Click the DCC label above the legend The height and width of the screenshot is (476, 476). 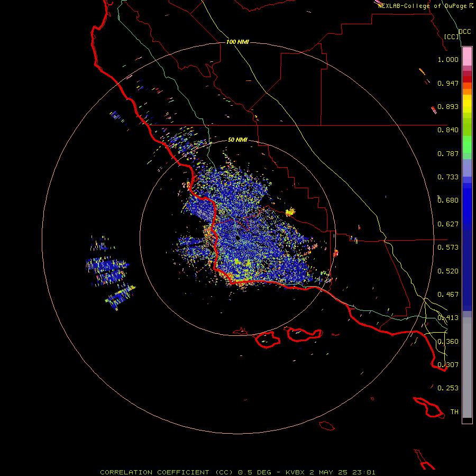point(465,32)
